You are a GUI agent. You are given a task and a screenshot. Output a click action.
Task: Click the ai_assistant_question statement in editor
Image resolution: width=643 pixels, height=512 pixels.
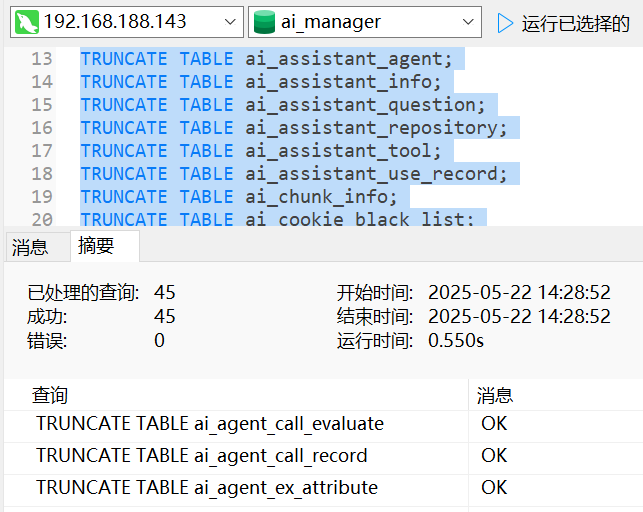282,105
